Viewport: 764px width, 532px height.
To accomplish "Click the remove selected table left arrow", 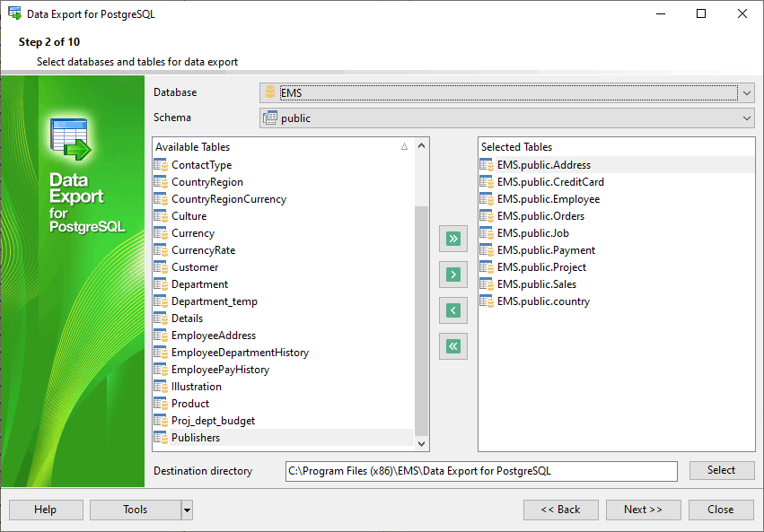I will pos(453,310).
